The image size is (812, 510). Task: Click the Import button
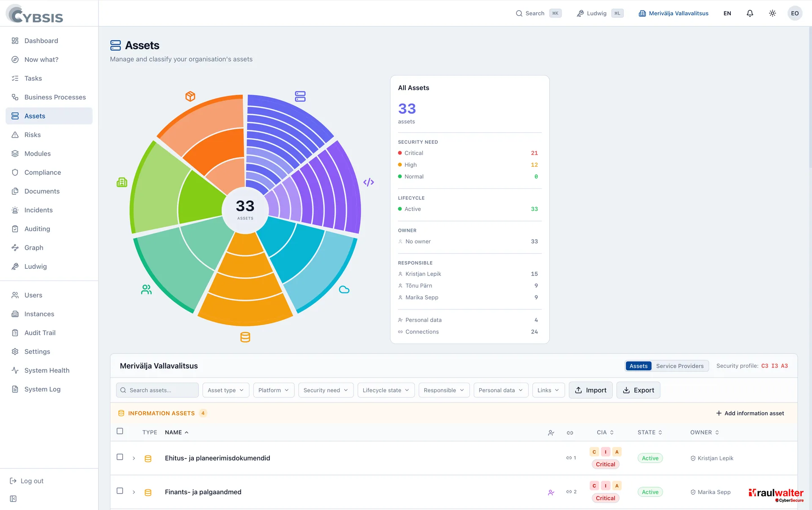[590, 390]
